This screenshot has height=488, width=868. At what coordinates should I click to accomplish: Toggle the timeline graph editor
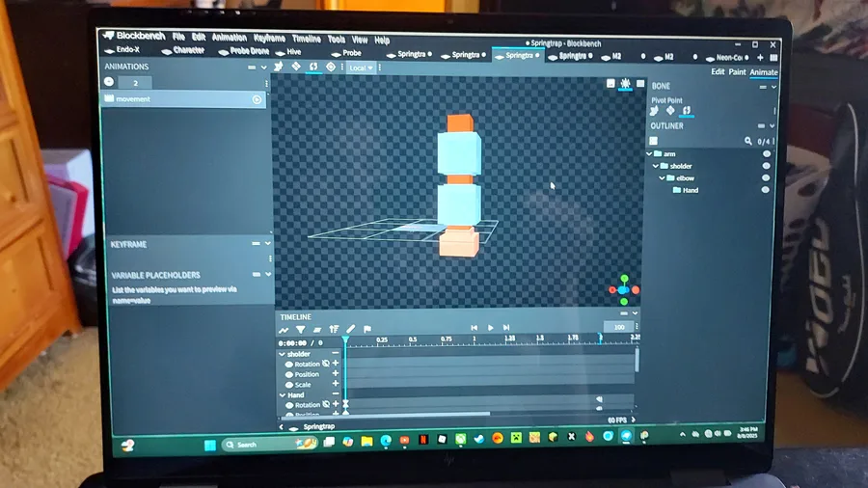284,330
